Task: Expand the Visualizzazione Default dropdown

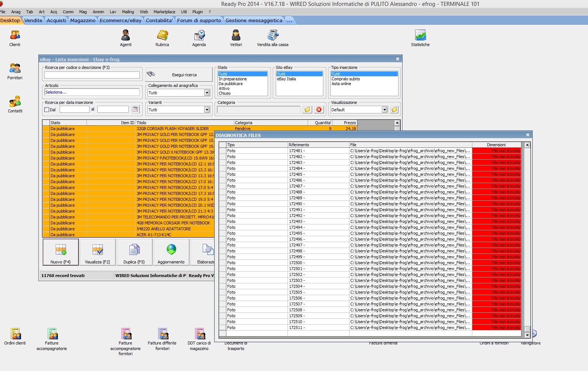Action: click(385, 110)
